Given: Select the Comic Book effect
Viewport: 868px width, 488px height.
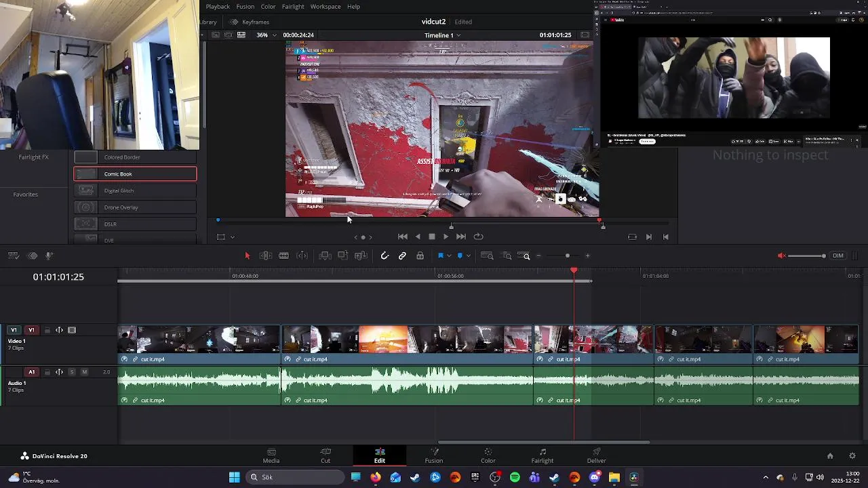Looking at the screenshot, I should point(135,174).
